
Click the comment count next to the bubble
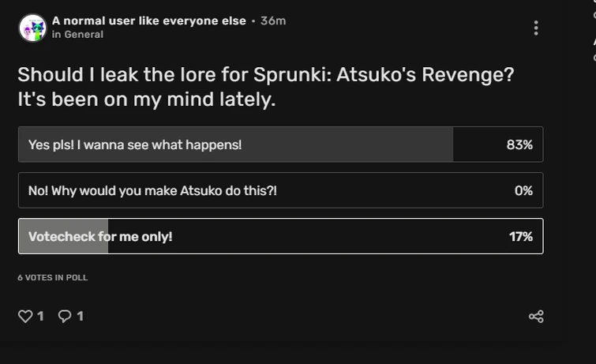tap(80, 317)
